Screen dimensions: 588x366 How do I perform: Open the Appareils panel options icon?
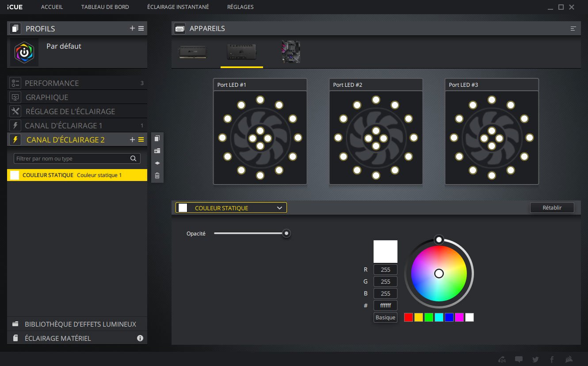coord(573,28)
